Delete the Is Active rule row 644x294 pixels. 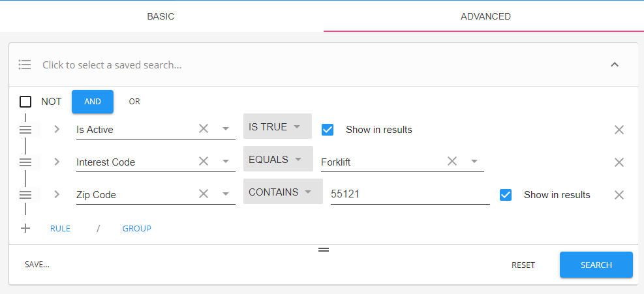(x=619, y=130)
